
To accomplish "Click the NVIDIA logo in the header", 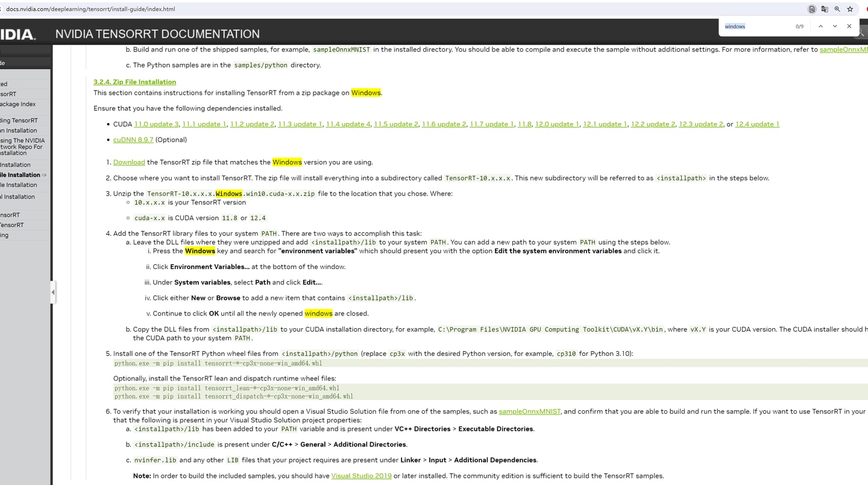I will [17, 34].
